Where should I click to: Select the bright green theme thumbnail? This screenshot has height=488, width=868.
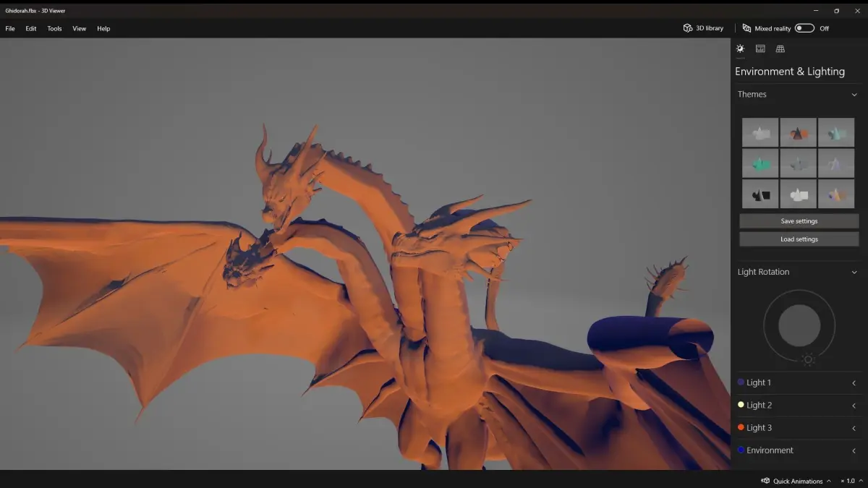pyautogui.click(x=760, y=163)
